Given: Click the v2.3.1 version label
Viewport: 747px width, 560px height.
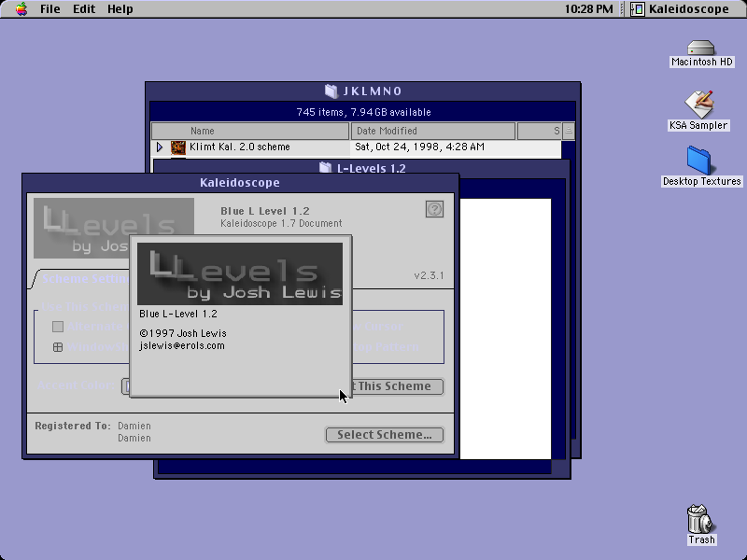Looking at the screenshot, I should [429, 275].
